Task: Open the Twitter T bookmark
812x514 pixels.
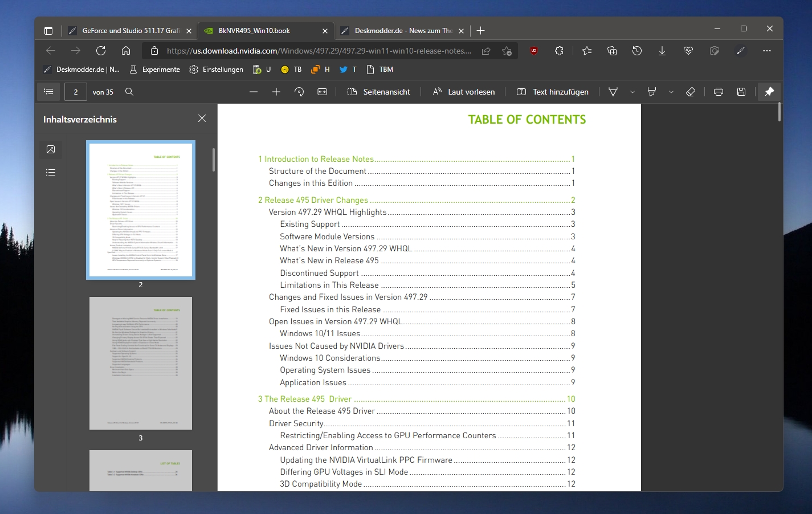Action: 348,70
